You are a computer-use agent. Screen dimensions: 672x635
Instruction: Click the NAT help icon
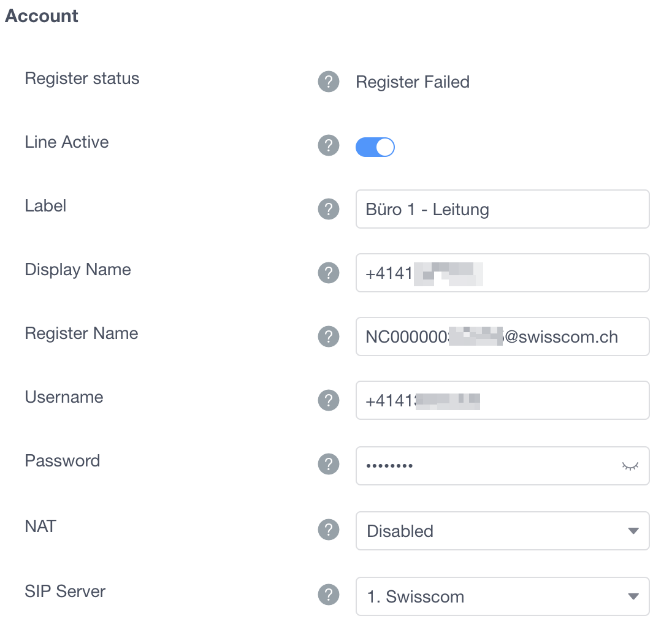(329, 530)
